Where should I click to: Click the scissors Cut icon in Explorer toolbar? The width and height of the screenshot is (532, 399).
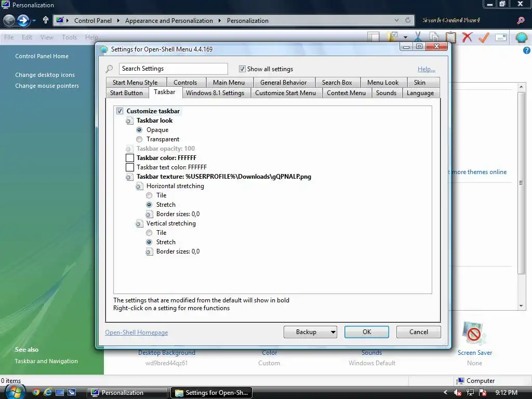tap(418, 37)
